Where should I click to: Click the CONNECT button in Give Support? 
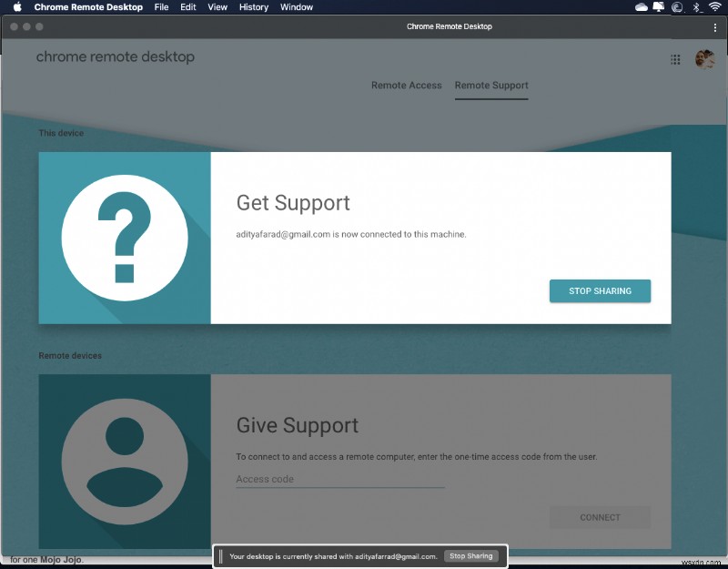pyautogui.click(x=600, y=517)
